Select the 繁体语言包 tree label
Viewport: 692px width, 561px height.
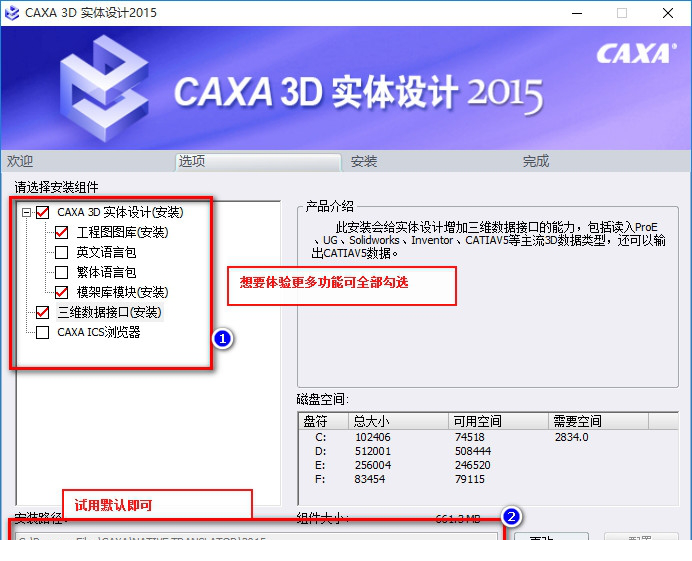[x=106, y=272]
